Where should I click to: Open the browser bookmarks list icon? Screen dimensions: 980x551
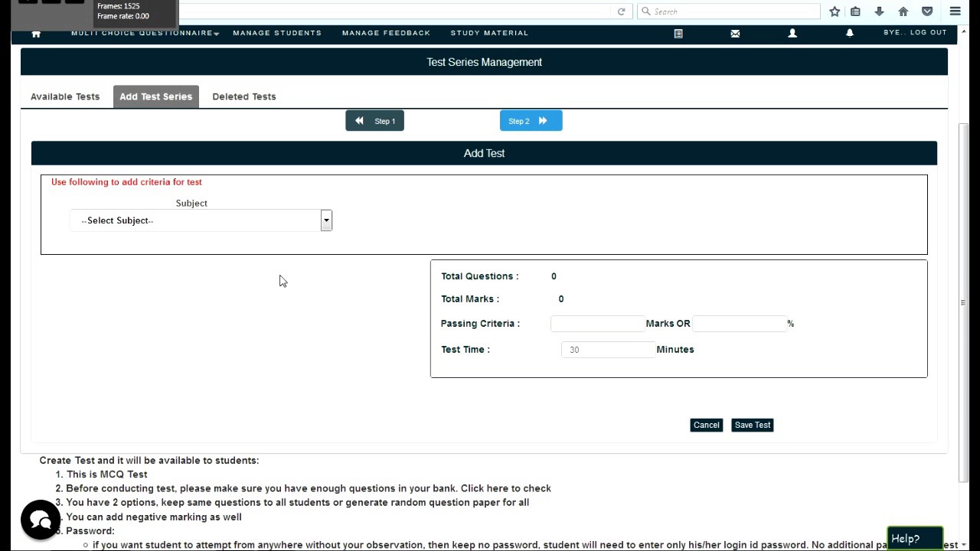(x=856, y=11)
